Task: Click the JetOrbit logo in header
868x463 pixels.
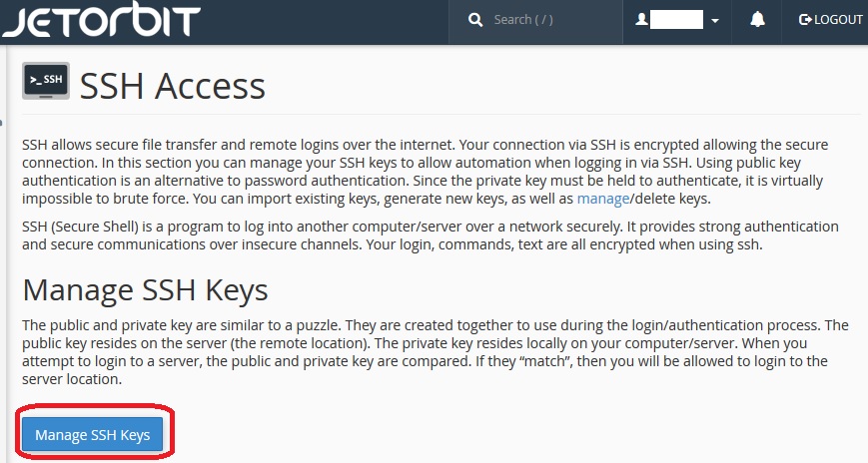Action: click(x=101, y=19)
